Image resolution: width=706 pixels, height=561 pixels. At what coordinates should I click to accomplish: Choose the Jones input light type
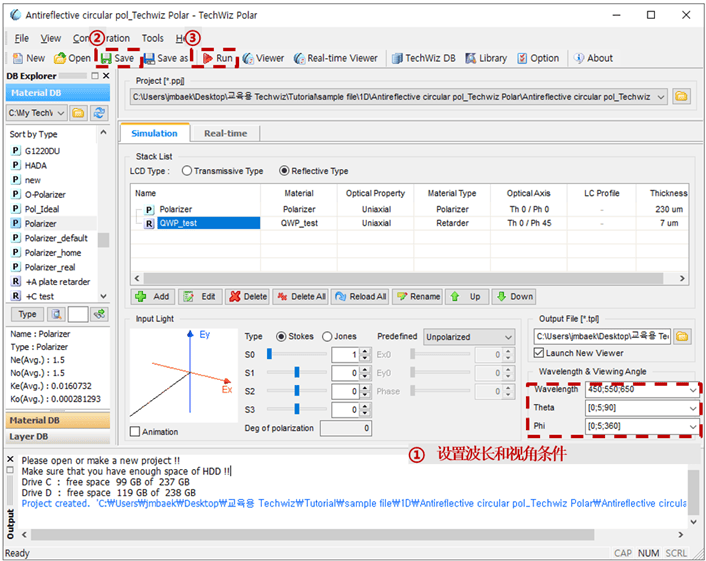(327, 337)
